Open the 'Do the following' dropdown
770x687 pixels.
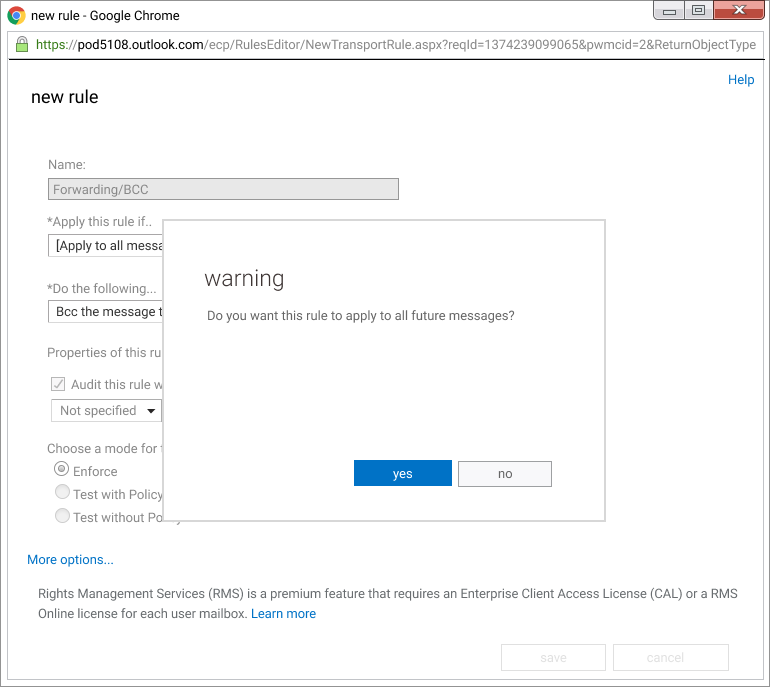pyautogui.click(x=105, y=312)
